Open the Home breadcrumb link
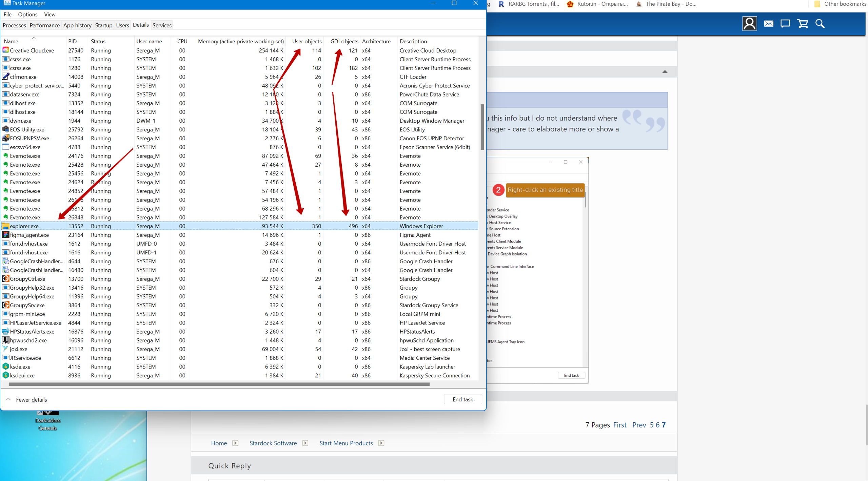This screenshot has width=868, height=481. (219, 443)
